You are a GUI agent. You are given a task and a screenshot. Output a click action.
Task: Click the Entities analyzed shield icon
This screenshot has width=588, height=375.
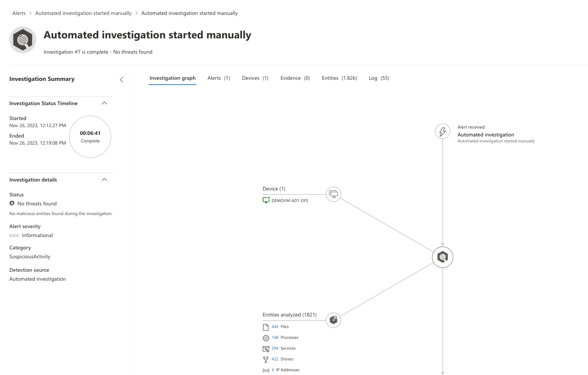[x=333, y=320]
